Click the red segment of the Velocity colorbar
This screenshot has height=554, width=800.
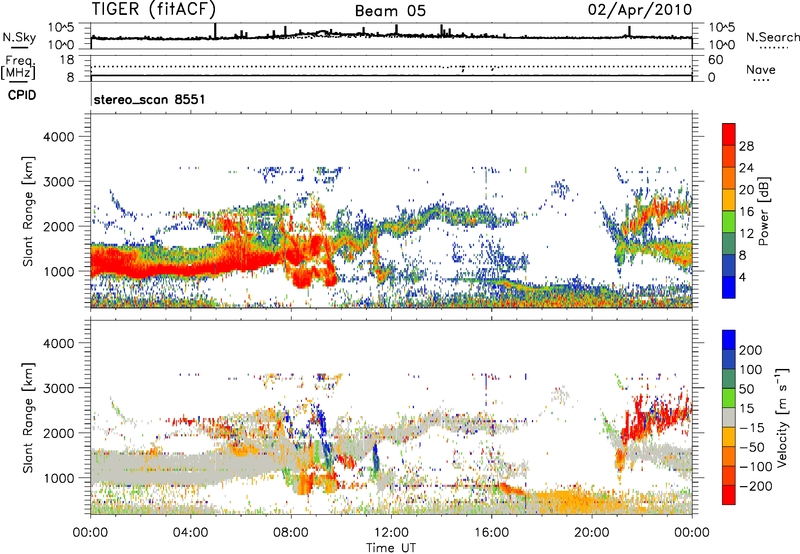tap(729, 495)
